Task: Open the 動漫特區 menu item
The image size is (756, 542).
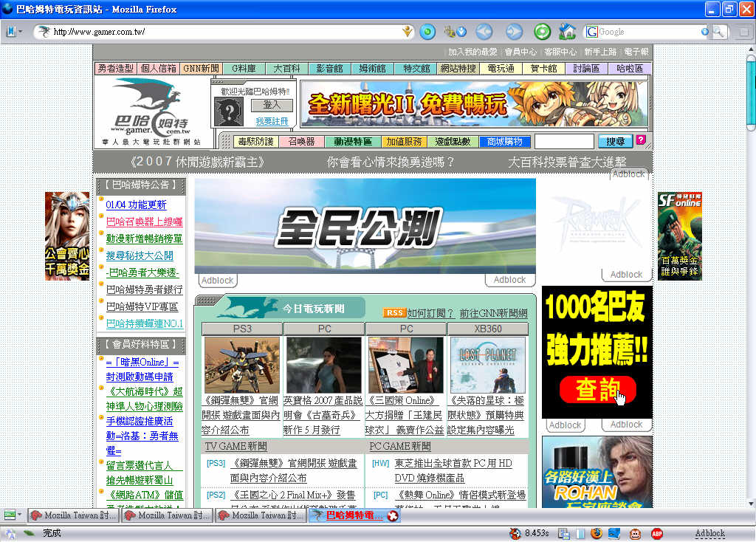Action: click(353, 142)
